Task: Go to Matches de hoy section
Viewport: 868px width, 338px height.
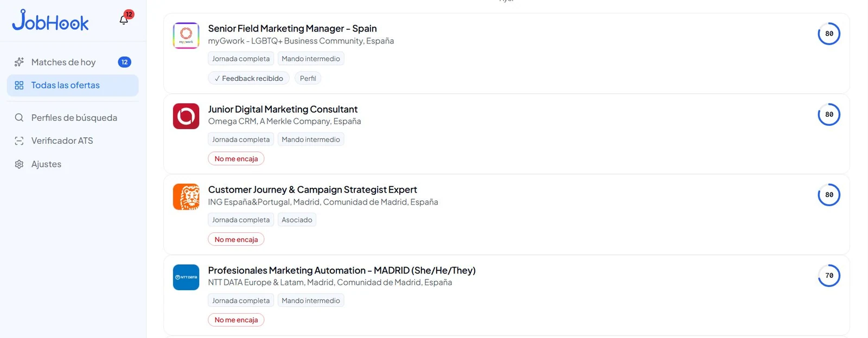Action: click(73, 62)
